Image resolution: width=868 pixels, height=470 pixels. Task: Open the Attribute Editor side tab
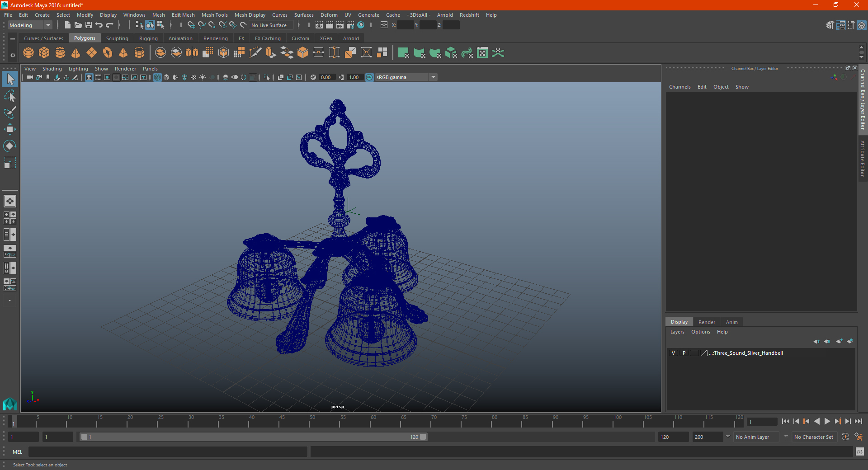pos(863,158)
